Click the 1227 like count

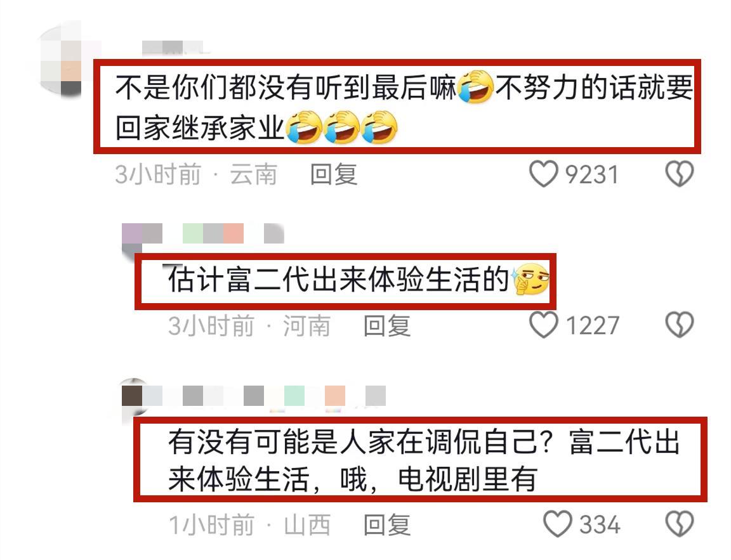[592, 325]
